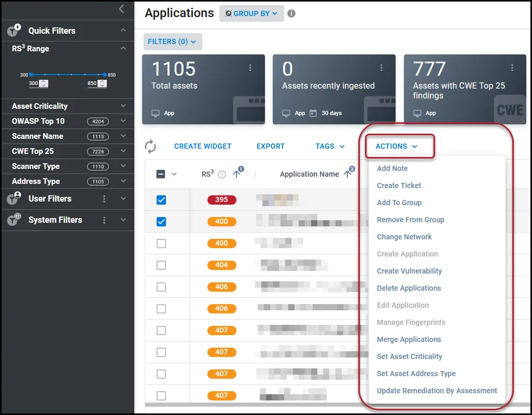This screenshot has height=415, width=532.
Task: Open the info icon beside Group By
Action: (x=291, y=13)
